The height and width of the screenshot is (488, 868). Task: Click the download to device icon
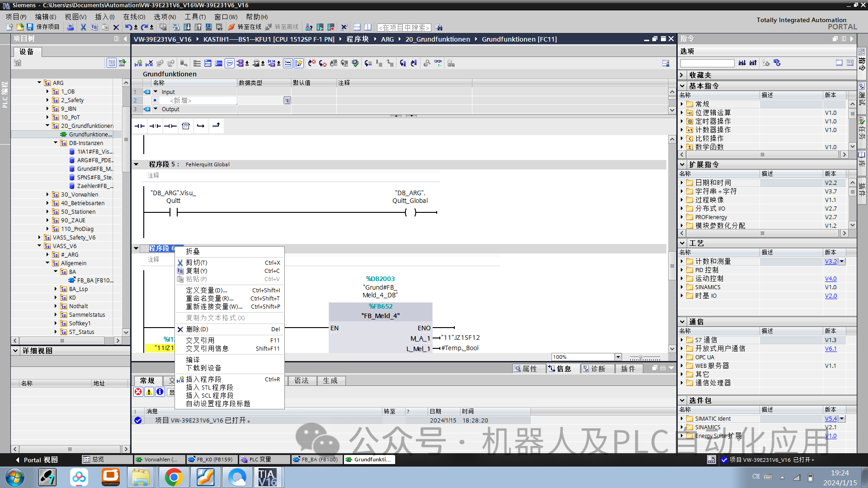pyautogui.click(x=187, y=27)
